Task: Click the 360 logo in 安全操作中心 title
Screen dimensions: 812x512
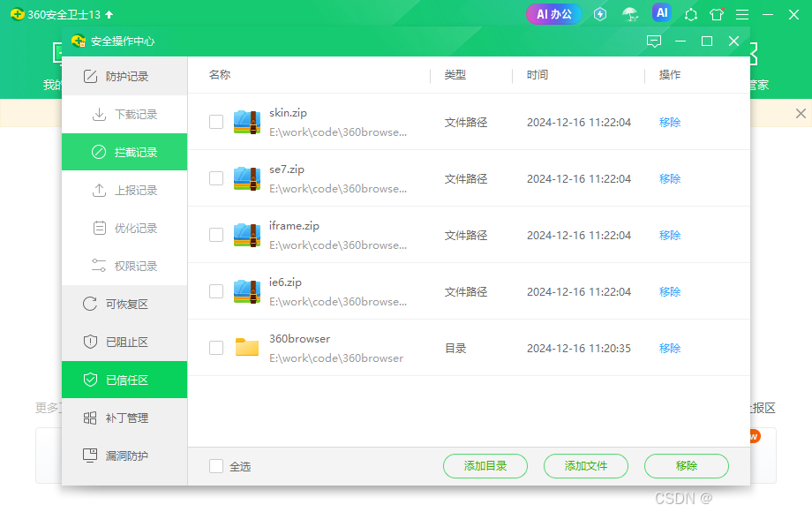Action: pyautogui.click(x=79, y=41)
